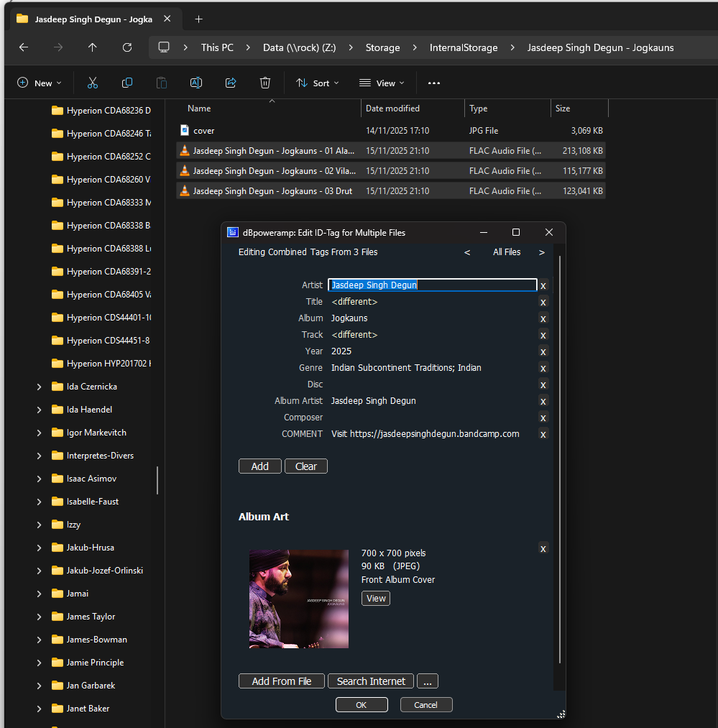Screen dimensions: 718x728
Task: Click the Delete trash can icon
Action: [265, 83]
